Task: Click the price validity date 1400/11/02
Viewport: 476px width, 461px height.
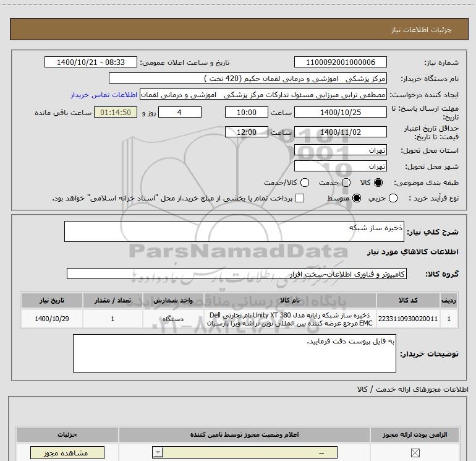Action: 340,132
